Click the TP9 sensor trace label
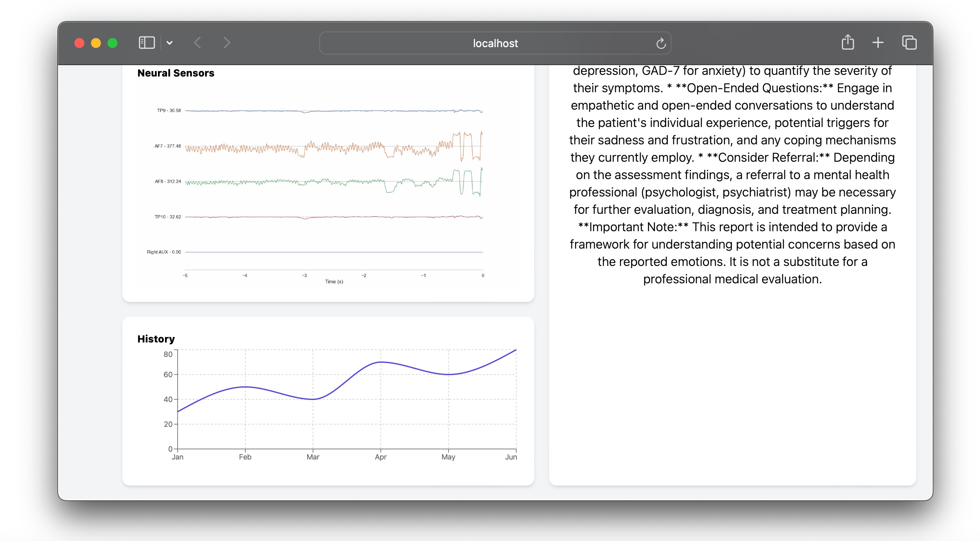The width and height of the screenshot is (980, 541). 169,110
